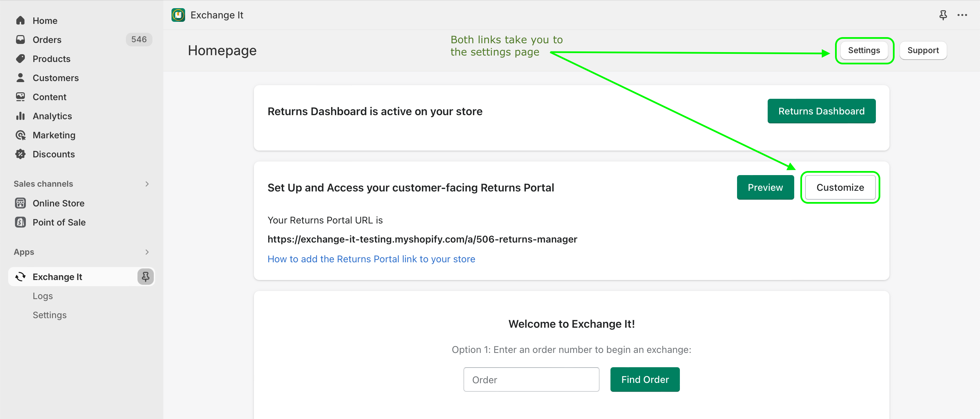The width and height of the screenshot is (980, 419).
Task: Open Logs under Exchange It
Action: [x=43, y=296]
